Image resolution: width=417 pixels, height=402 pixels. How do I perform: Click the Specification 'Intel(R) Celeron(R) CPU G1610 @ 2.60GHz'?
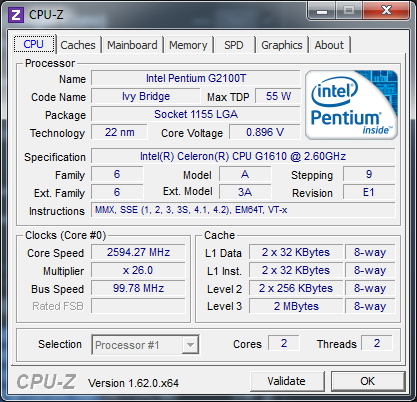click(243, 156)
